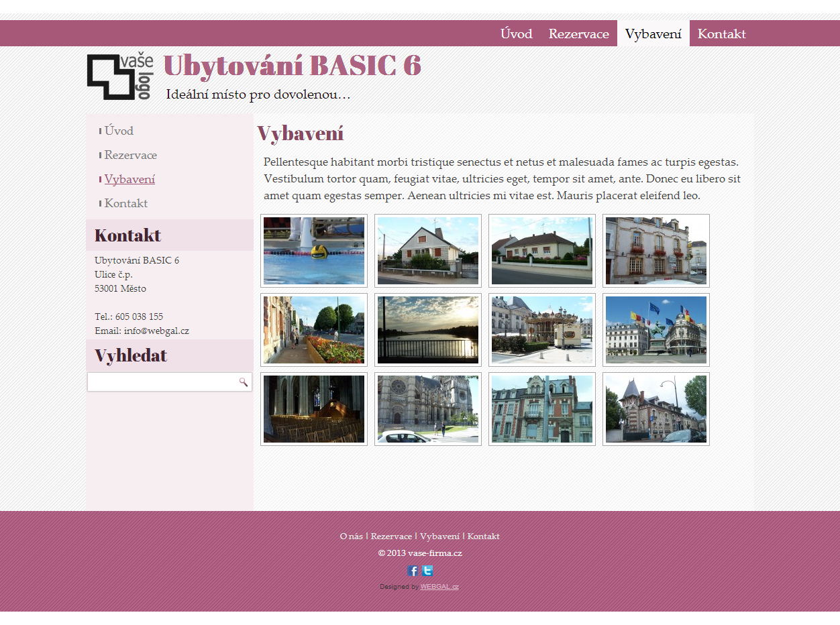Click the 'vaše logo' site logo
The height and width of the screenshot is (625, 840).
pos(120,77)
